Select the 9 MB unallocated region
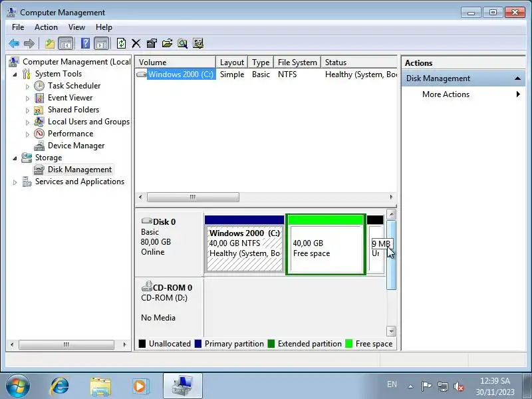532x399 pixels. pos(375,244)
